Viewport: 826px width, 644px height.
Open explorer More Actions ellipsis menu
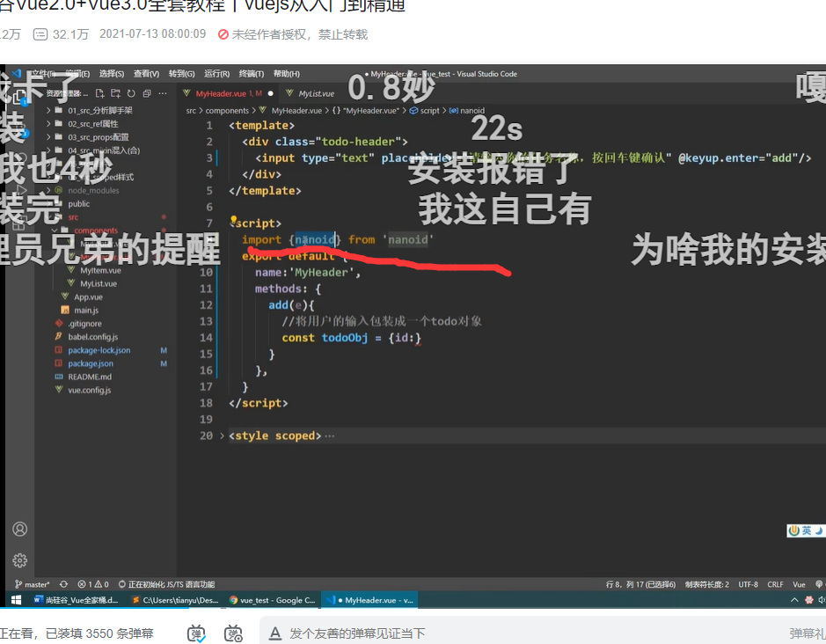(x=163, y=93)
